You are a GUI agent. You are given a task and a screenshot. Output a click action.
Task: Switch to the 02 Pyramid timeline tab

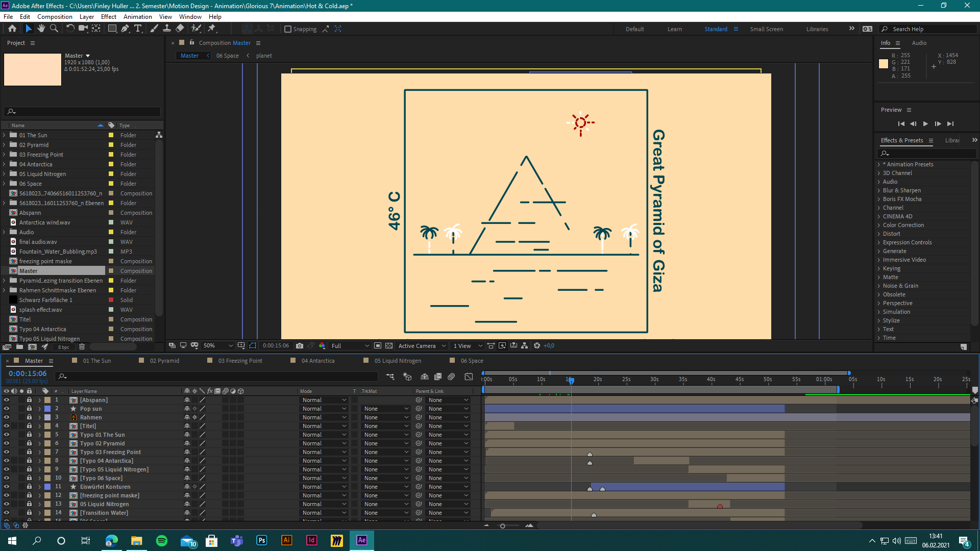tap(164, 361)
